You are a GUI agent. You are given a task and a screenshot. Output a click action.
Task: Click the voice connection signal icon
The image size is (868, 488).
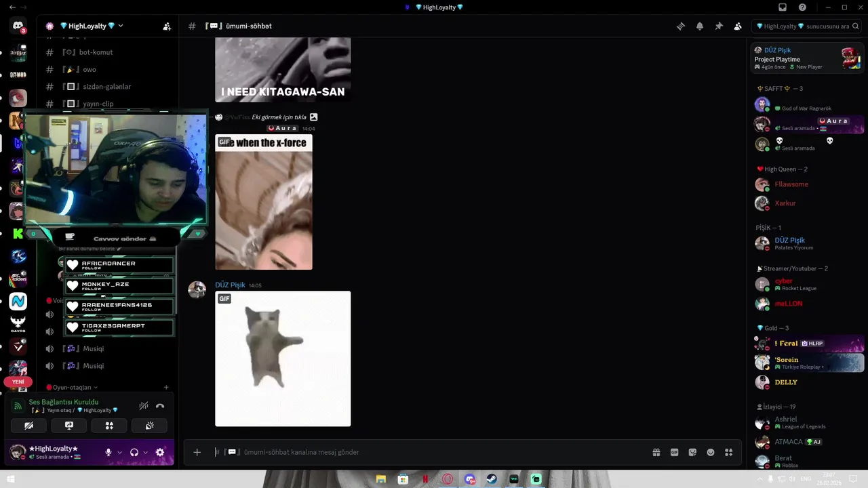(x=18, y=406)
